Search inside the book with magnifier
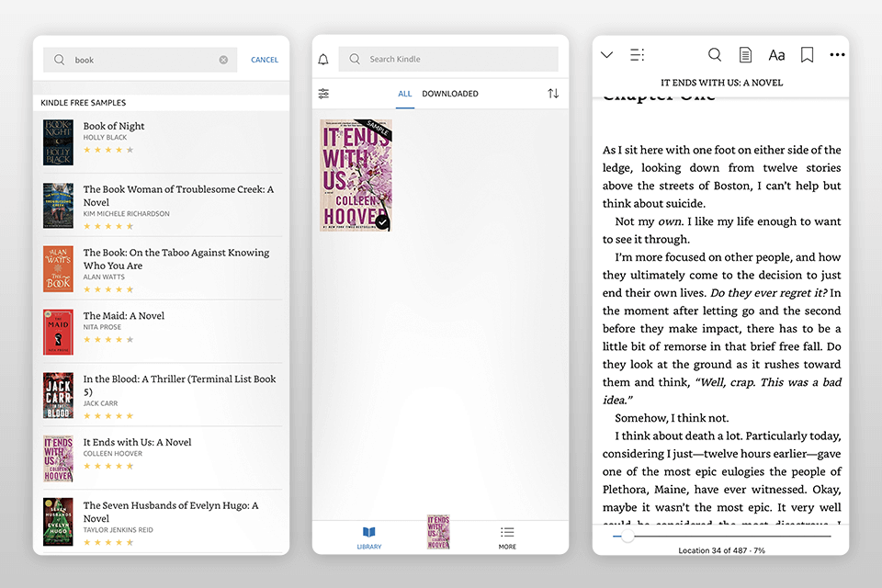Screen dimensions: 882x588 [715, 54]
